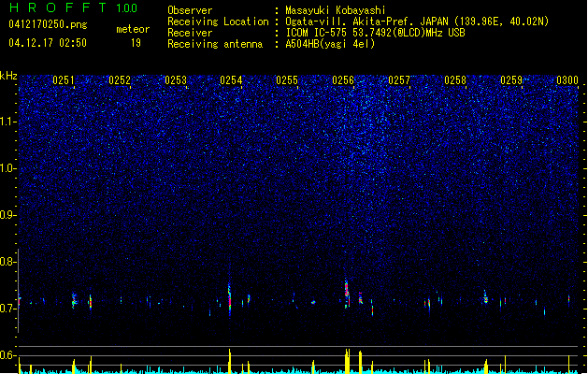Click the 0252 time marker
This screenshot has height=374, width=588.
tap(120, 80)
